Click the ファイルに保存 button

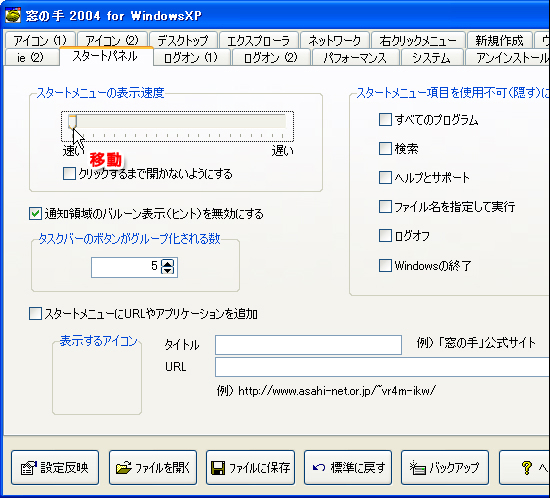coord(250,467)
